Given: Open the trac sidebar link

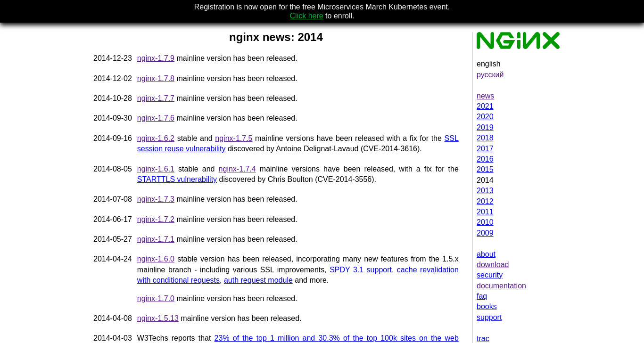Looking at the screenshot, I should pos(483,339).
